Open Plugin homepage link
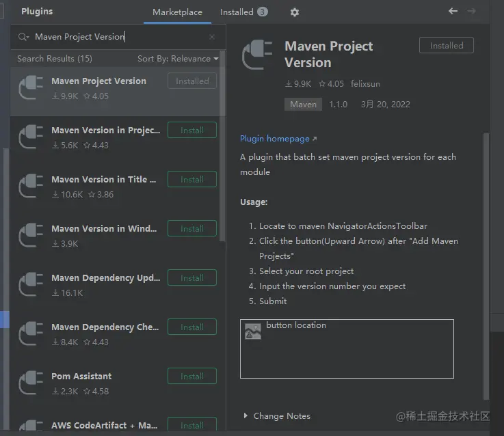This screenshot has width=504, height=436. pyautogui.click(x=278, y=139)
